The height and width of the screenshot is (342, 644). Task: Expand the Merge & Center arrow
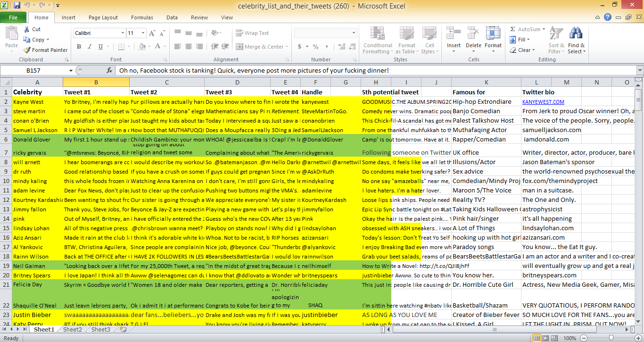[x=288, y=47]
